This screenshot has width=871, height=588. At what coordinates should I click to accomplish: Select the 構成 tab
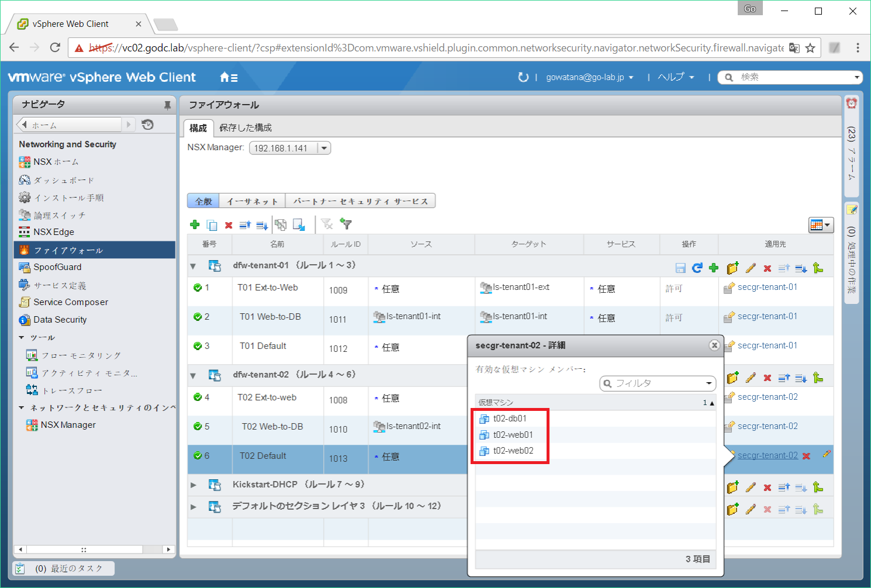point(198,127)
